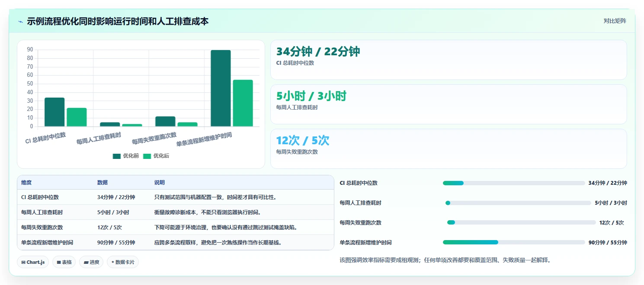This screenshot has height=285, width=644.
Task: Toggle the 优化后 legend swatch
Action: (x=147, y=156)
